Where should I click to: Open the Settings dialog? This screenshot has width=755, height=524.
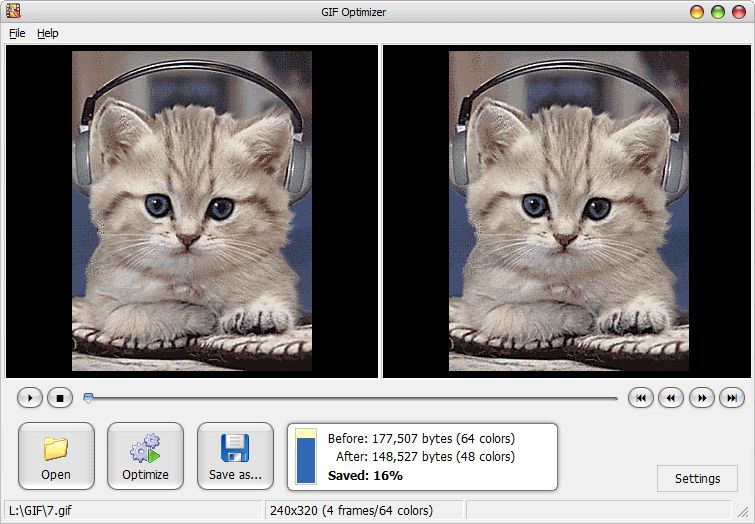[x=697, y=478]
